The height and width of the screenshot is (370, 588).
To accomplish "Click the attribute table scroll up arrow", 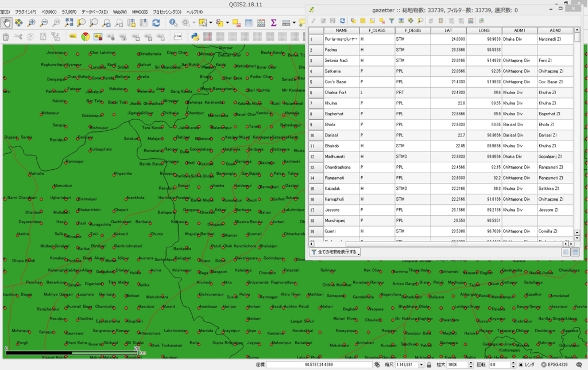I will click(x=577, y=30).
